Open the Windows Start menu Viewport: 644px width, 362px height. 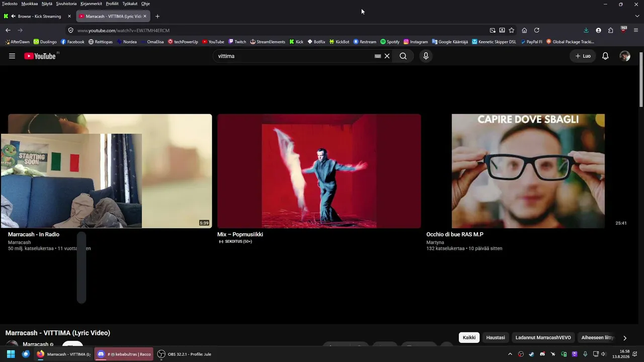pyautogui.click(x=11, y=354)
